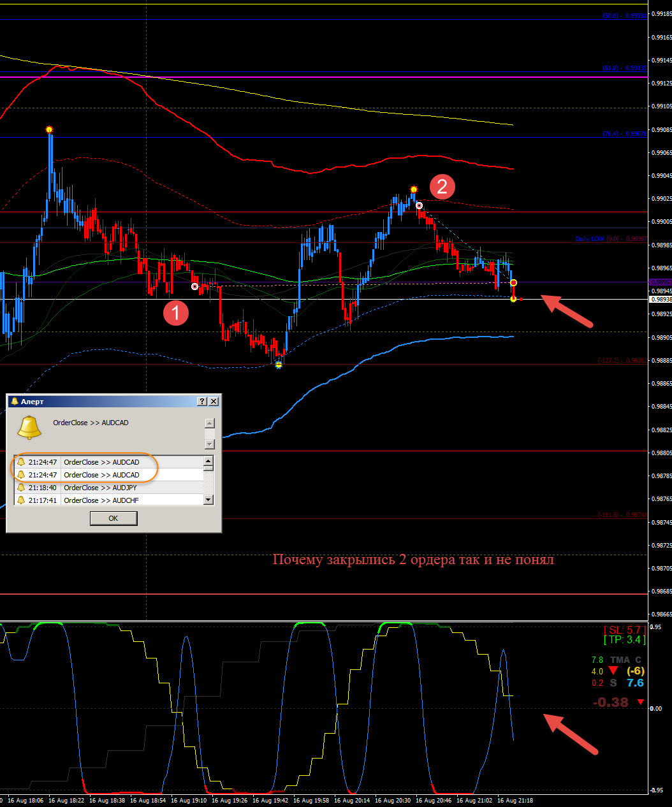Click the 21:17:41 time cell
Viewport: 672px width, 807px height.
click(42, 500)
